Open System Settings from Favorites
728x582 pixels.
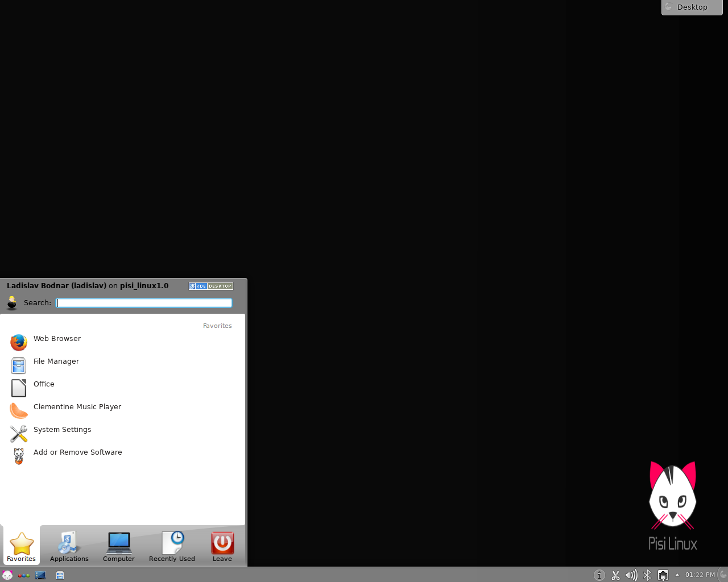122,433
